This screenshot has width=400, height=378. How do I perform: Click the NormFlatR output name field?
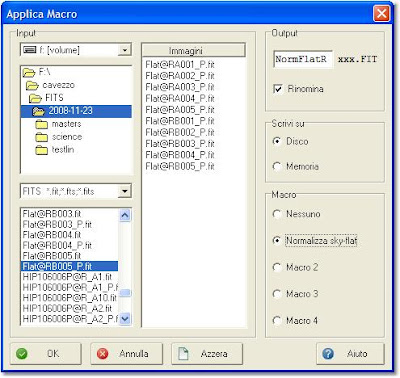click(x=303, y=59)
